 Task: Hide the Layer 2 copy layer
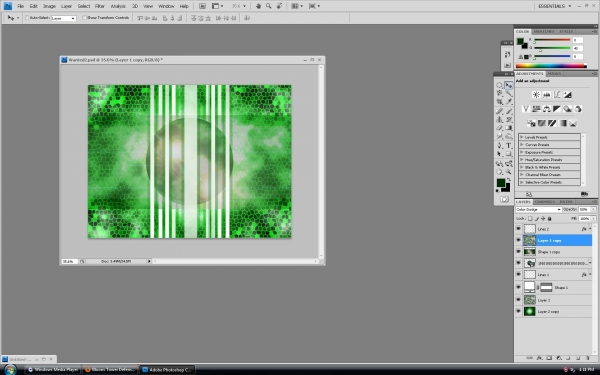(x=518, y=311)
